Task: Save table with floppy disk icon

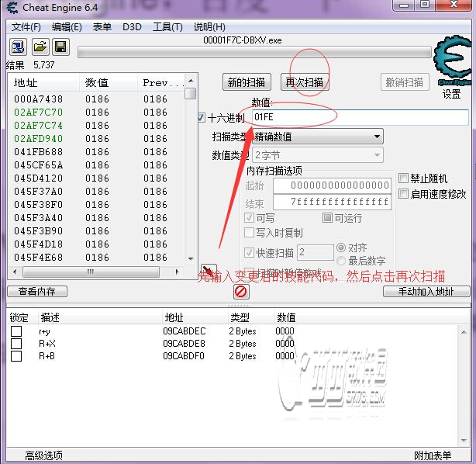Action: [60, 47]
